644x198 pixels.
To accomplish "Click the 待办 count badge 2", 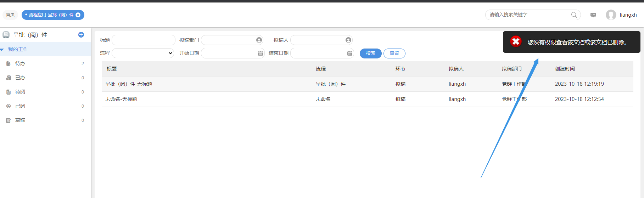I will pos(83,64).
